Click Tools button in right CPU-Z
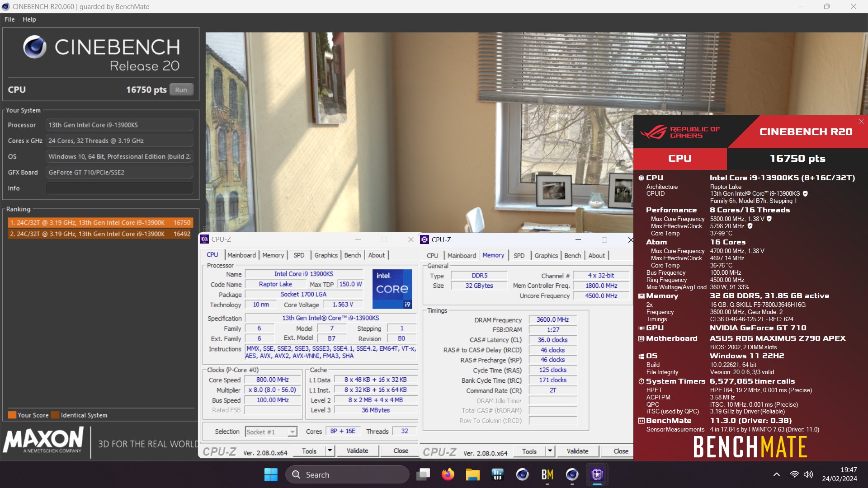This screenshot has height=488, width=868. coord(529,451)
